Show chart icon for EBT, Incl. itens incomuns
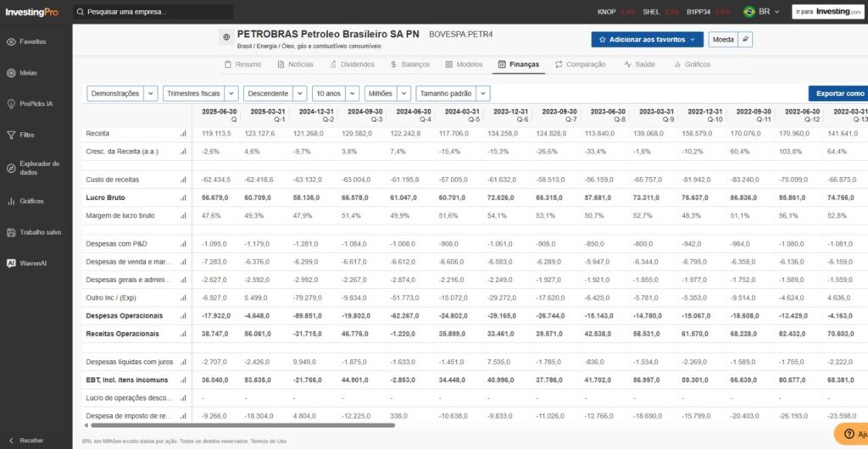This screenshot has height=449, width=868. pyautogui.click(x=183, y=380)
